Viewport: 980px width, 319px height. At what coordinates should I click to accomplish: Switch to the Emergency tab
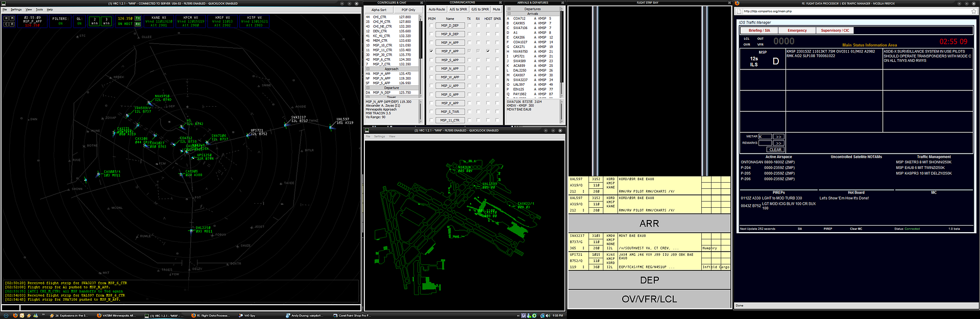pyautogui.click(x=797, y=31)
